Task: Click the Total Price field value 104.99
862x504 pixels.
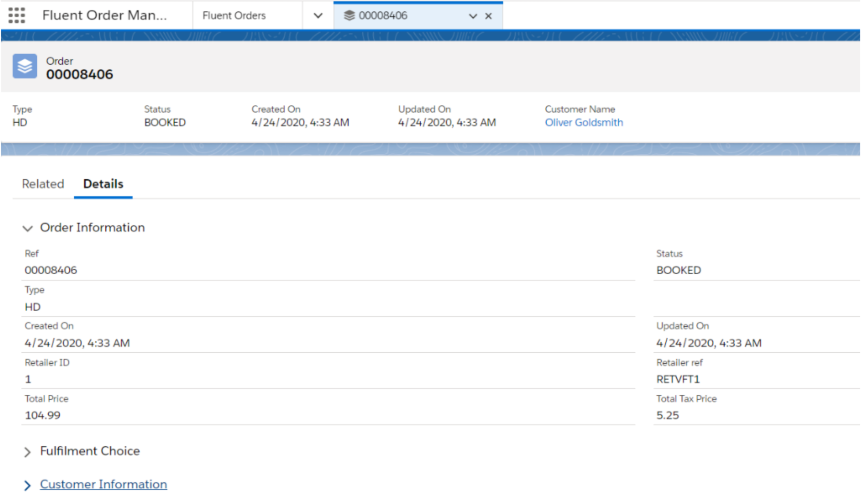Action: 42,415
